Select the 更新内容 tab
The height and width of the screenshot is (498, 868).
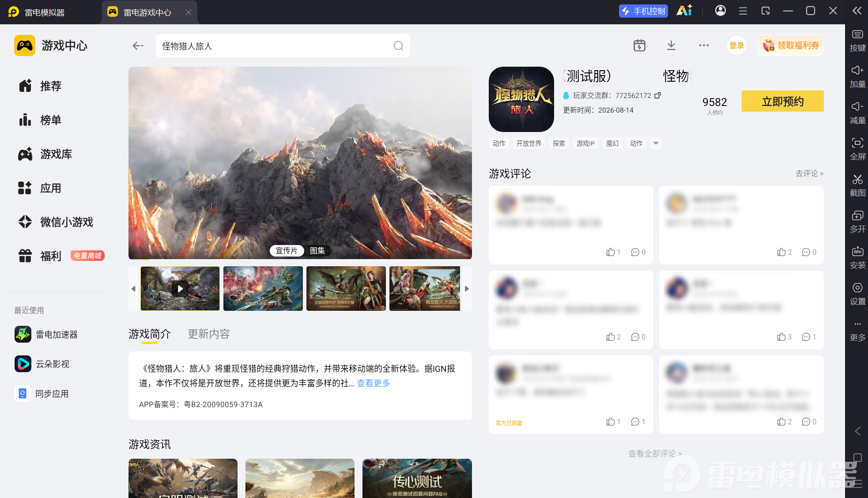click(x=209, y=334)
